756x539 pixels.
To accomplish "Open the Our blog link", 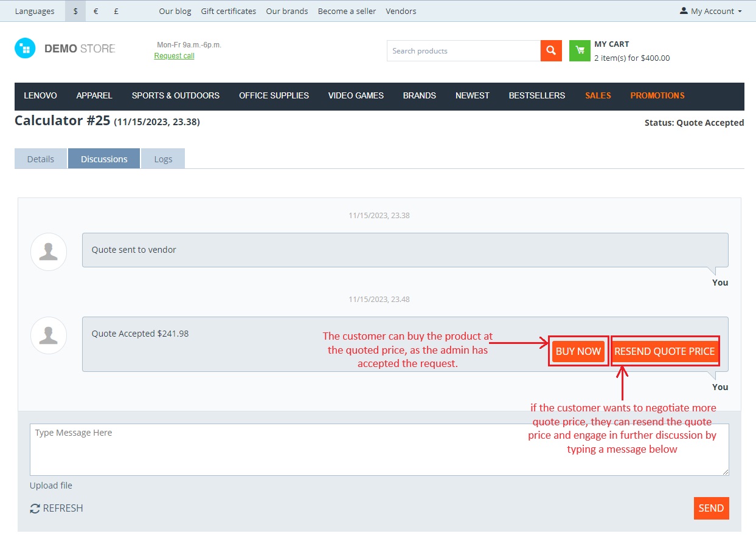I will tap(175, 11).
